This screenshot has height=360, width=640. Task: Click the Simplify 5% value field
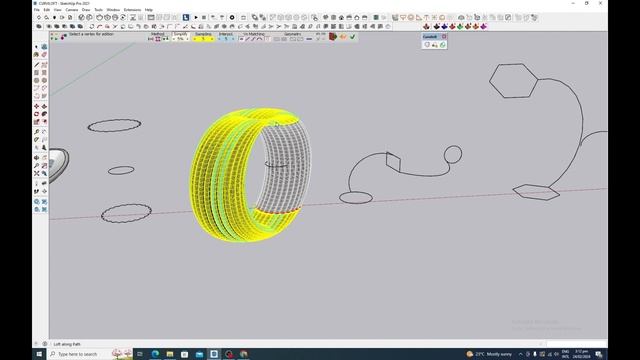pyautogui.click(x=180, y=39)
